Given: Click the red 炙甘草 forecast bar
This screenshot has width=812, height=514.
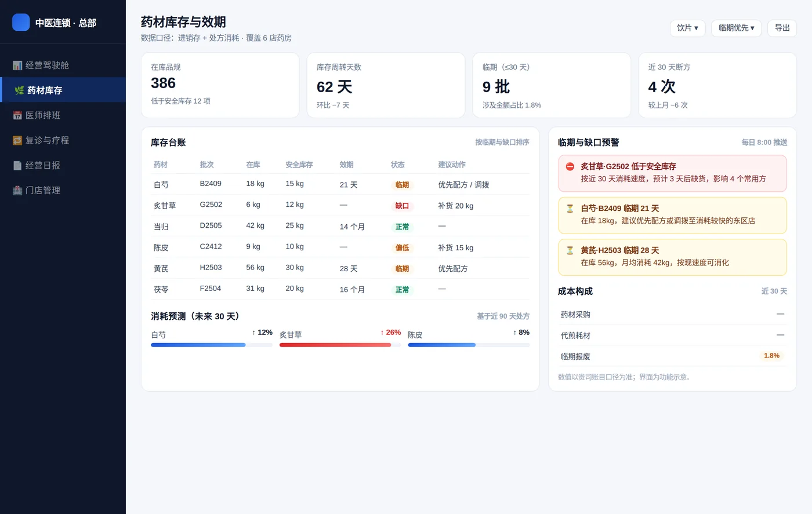Looking at the screenshot, I should click(x=340, y=345).
